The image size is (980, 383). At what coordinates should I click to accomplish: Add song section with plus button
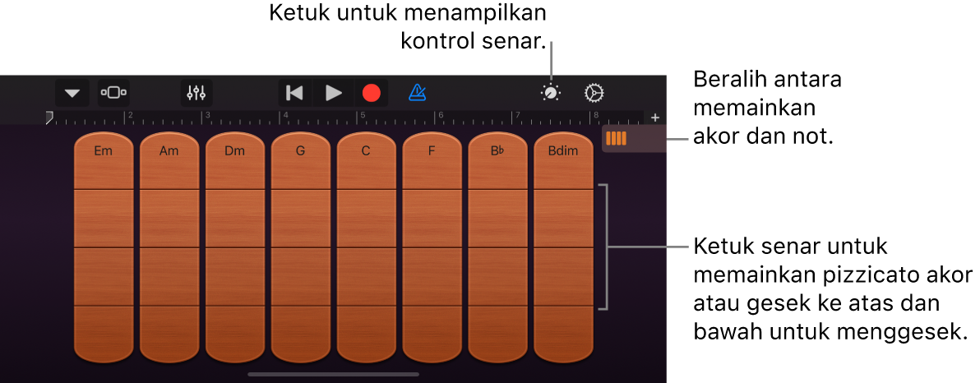point(655,118)
